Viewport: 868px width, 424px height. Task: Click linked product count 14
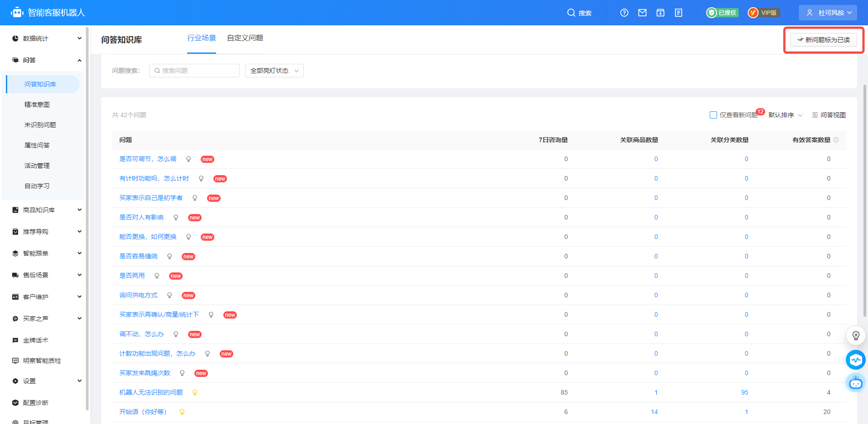pos(654,412)
